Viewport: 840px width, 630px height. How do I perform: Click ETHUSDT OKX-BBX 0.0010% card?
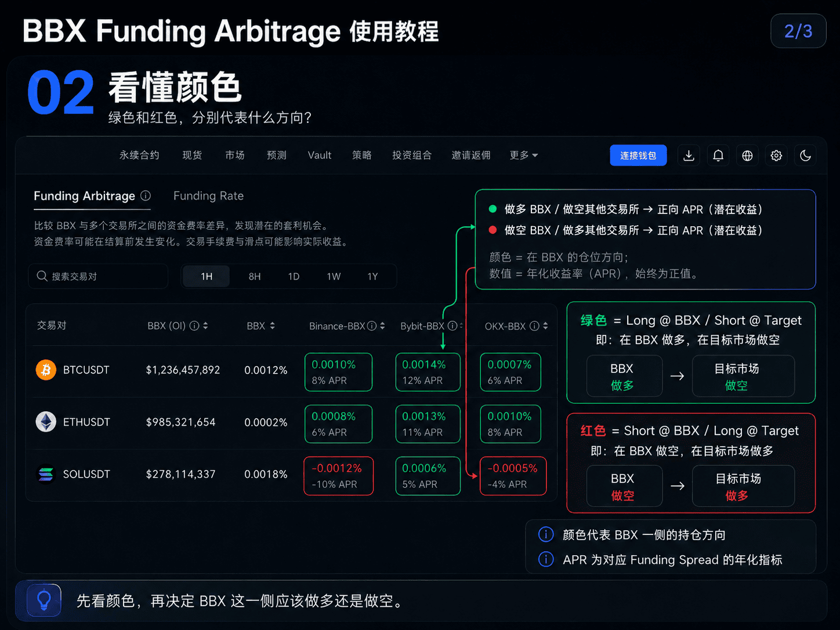(x=510, y=424)
